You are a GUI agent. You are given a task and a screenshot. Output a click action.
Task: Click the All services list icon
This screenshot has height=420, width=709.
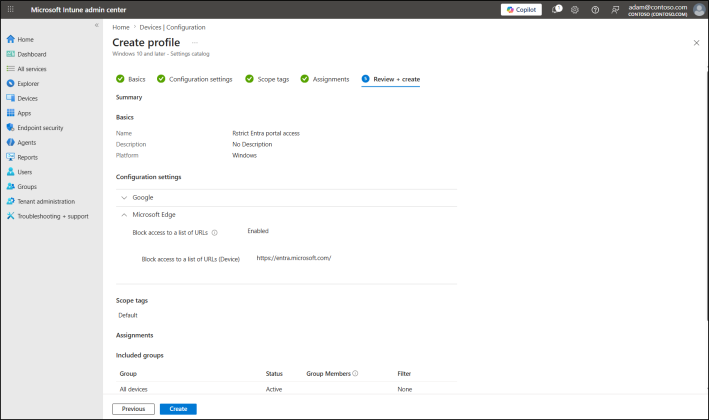coord(11,69)
